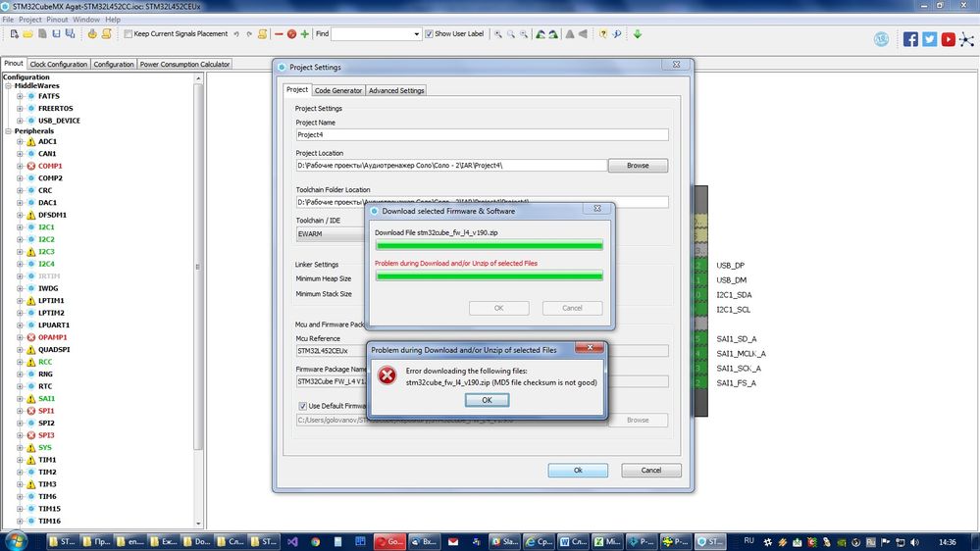Close the error dialog with red X
This screenshot has height=551, width=980.
(589, 347)
